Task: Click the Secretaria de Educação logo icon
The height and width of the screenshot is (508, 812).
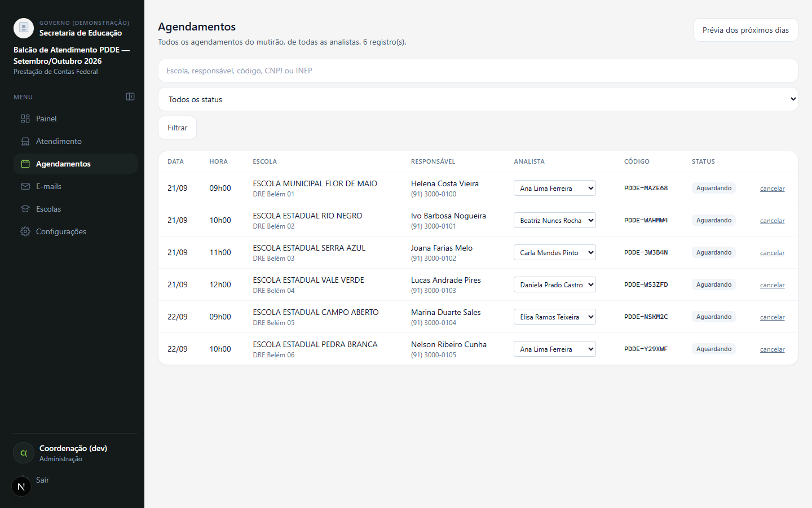Action: point(24,28)
